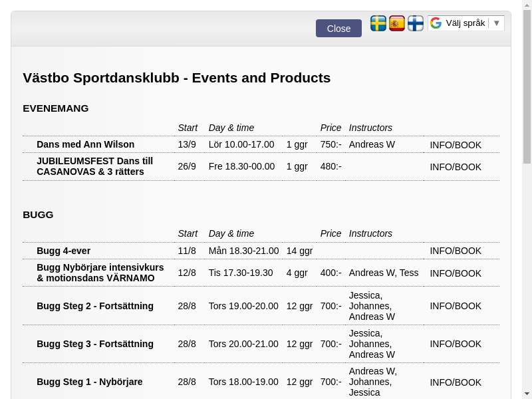Viewport: 532px width, 399px height.
Task: Click the scrollbar down arrow
Action: coord(527,394)
